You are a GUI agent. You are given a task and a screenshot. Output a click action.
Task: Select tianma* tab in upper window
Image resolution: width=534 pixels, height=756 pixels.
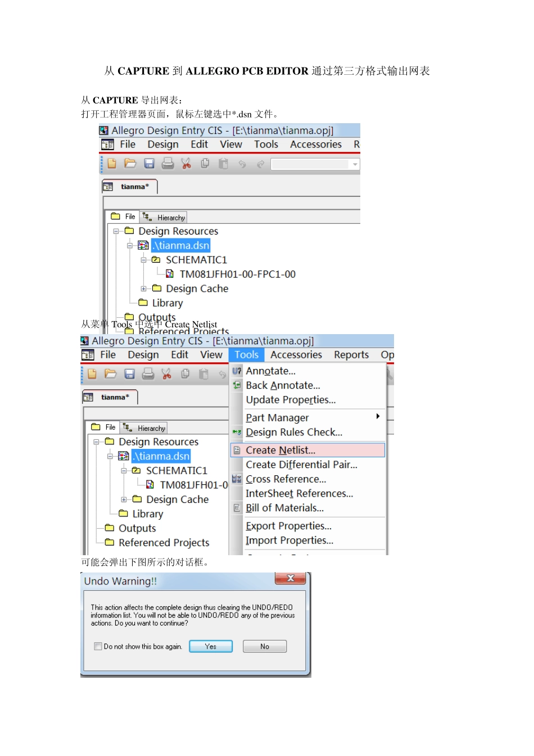pyautogui.click(x=129, y=187)
